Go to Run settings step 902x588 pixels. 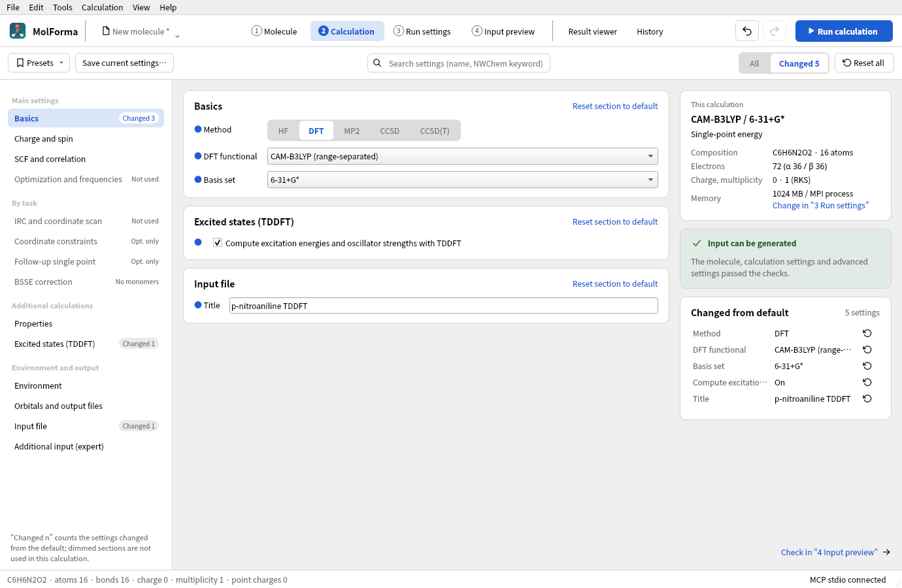422,31
